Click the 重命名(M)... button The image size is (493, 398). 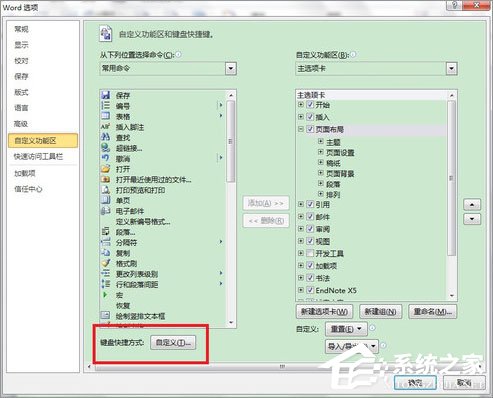433,312
